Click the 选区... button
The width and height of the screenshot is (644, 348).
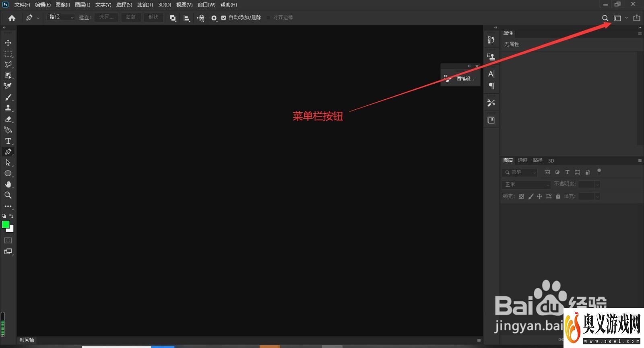click(x=106, y=17)
